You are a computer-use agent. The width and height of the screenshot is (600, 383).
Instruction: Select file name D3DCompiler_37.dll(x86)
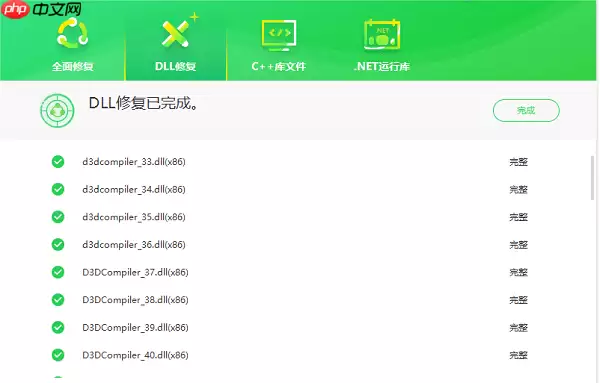(135, 272)
